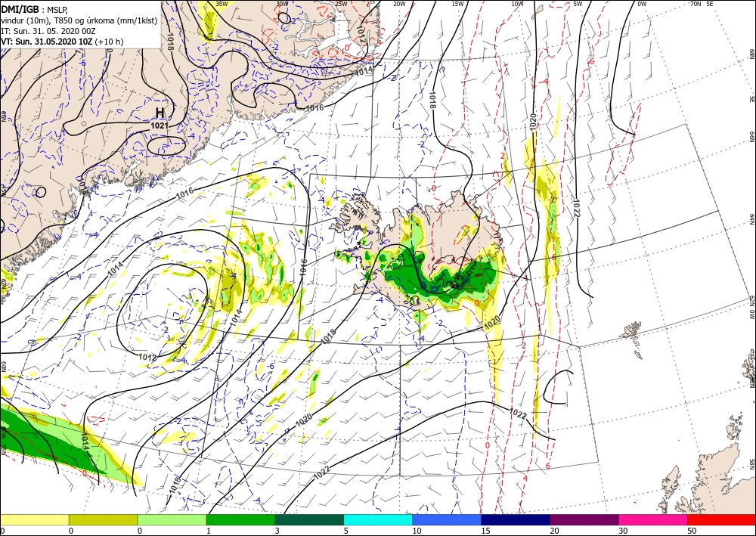The width and height of the screenshot is (756, 536).
Task: Click the pink 30–50 mm legend swatch
Action: [653, 519]
